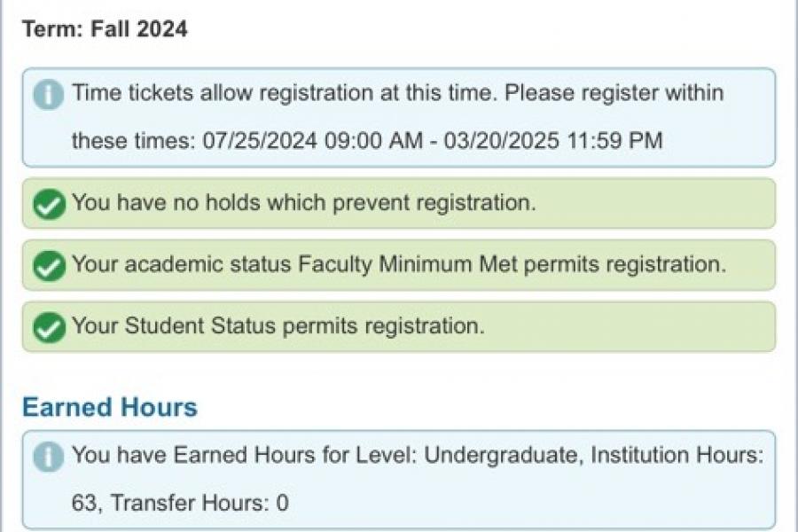Viewport: 798px width, 532px height.
Task: Click the green checkmark next to no holds
Action: point(48,205)
